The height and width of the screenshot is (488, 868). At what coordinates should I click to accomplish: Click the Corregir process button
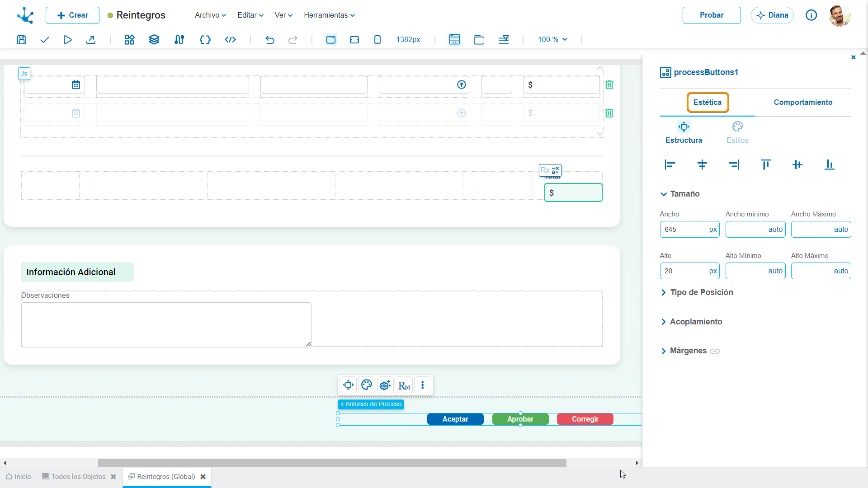click(x=585, y=419)
